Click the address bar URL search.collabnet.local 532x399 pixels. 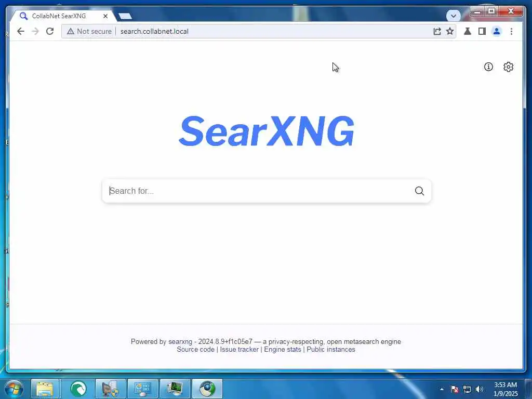154,31
